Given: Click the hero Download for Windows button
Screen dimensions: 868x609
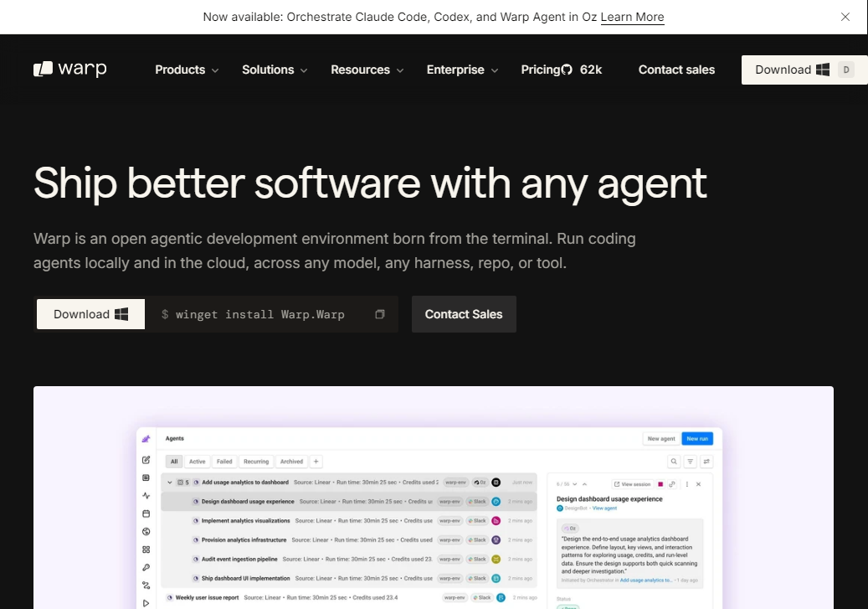Looking at the screenshot, I should point(90,314).
